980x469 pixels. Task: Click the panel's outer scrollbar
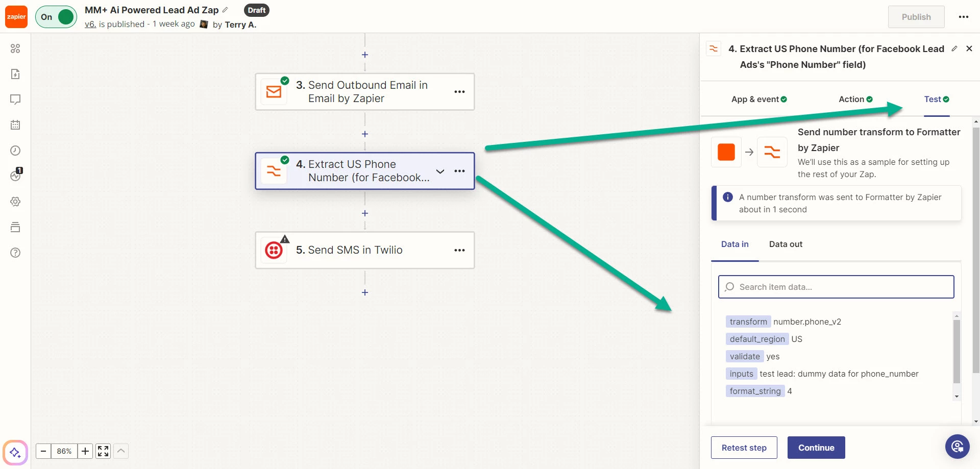976,250
